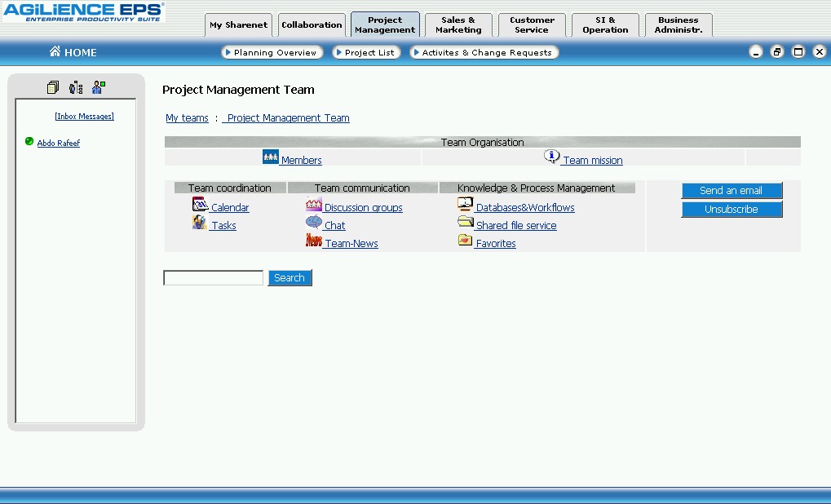Switch to the Collaboration tab
The image size is (831, 504).
[x=312, y=25]
